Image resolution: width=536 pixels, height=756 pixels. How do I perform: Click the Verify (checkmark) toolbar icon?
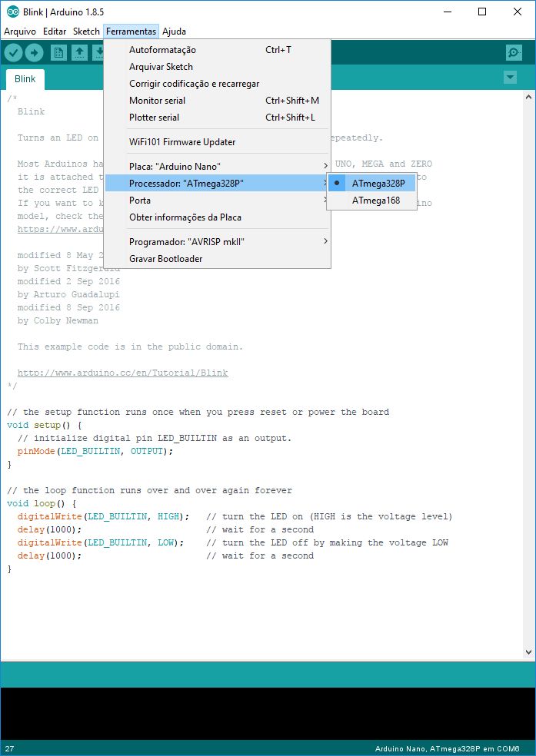[14, 52]
